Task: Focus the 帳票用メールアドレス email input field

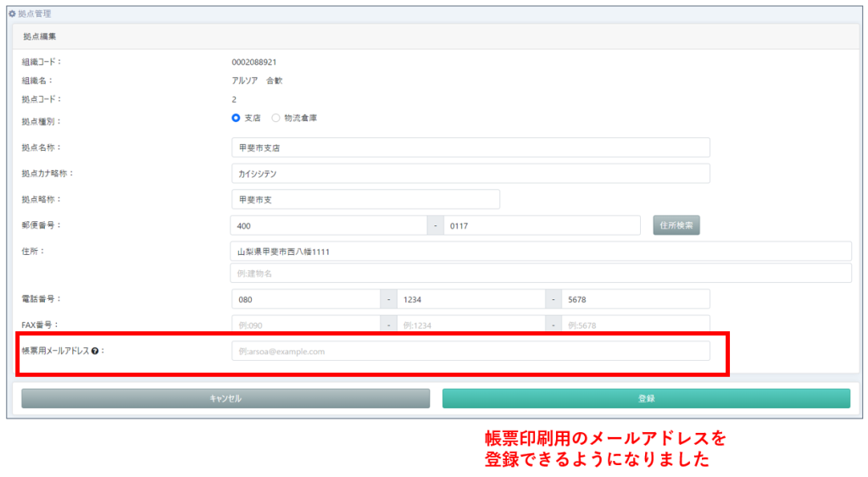Action: [x=470, y=351]
